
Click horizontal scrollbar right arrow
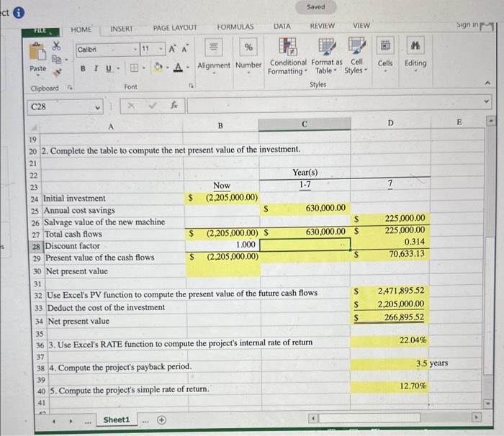click(475, 417)
